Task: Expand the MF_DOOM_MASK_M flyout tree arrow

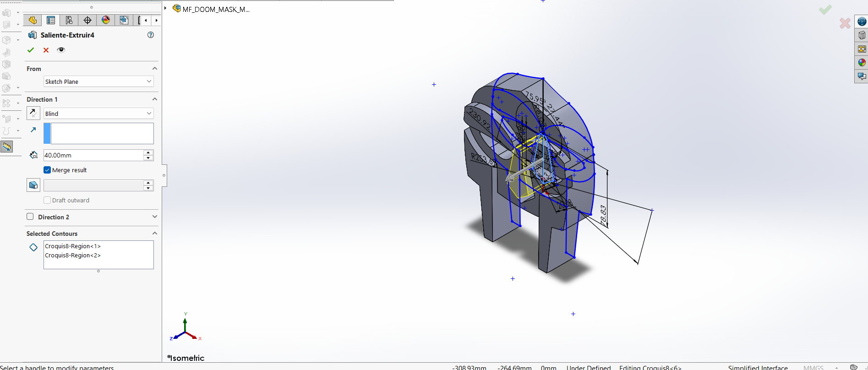Action: [x=165, y=8]
